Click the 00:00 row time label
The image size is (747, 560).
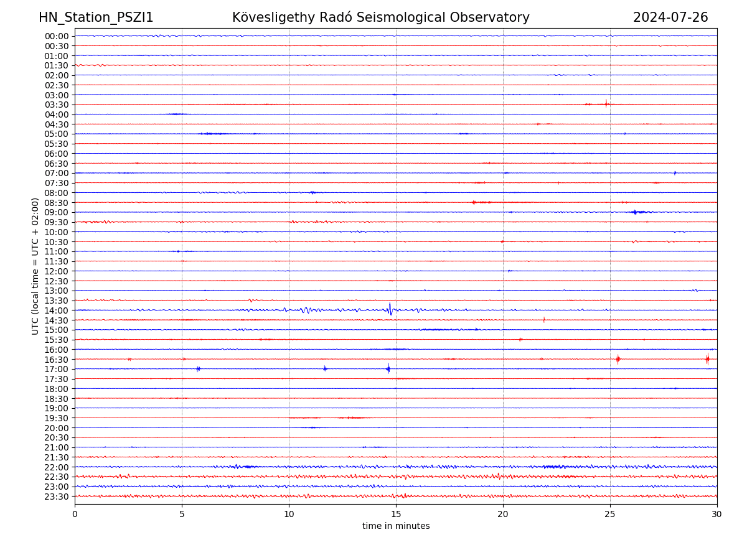[x=57, y=36]
